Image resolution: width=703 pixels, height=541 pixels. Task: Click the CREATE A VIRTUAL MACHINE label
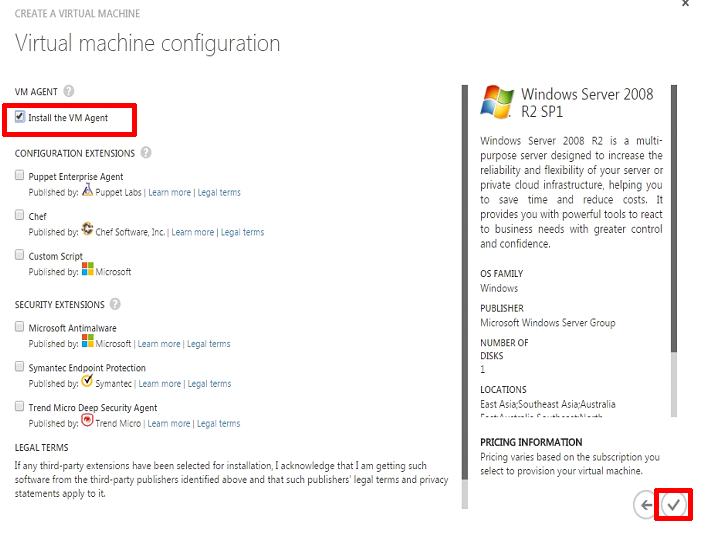tap(77, 13)
